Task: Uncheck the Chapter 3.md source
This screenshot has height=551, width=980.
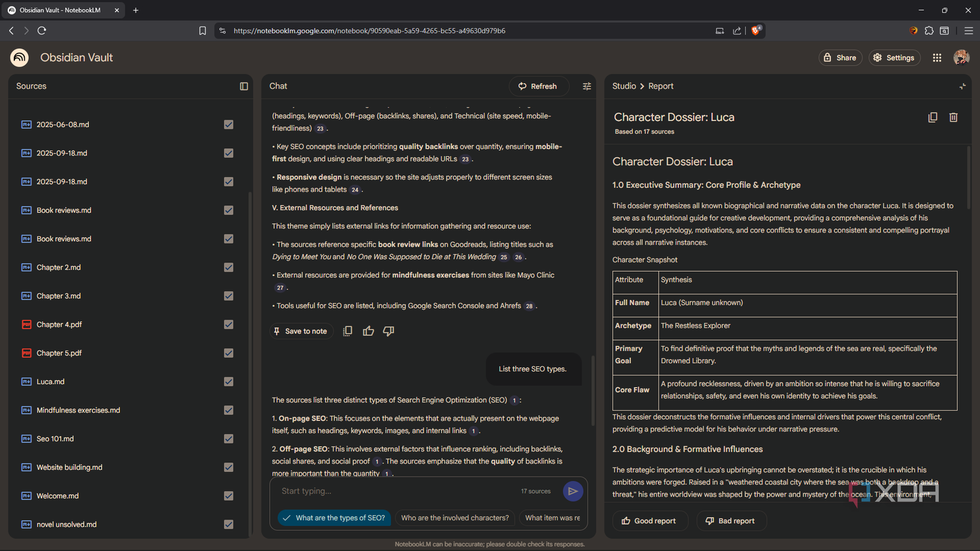Action: pos(229,296)
